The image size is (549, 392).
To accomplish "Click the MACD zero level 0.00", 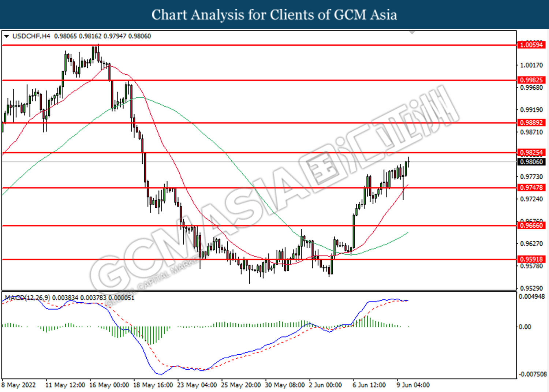I will click(x=525, y=327).
